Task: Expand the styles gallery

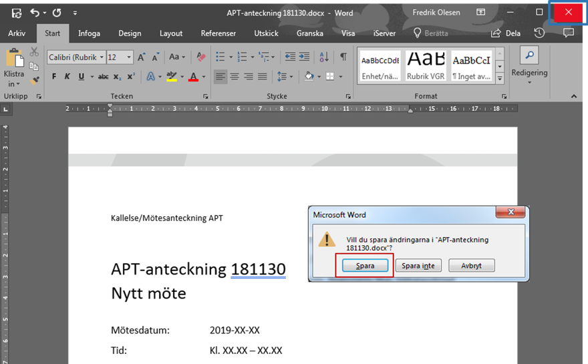Action: [x=500, y=78]
